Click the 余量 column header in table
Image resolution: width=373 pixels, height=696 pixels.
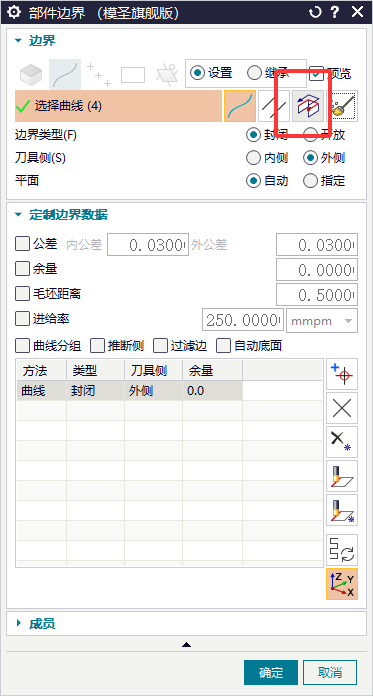(x=213, y=370)
